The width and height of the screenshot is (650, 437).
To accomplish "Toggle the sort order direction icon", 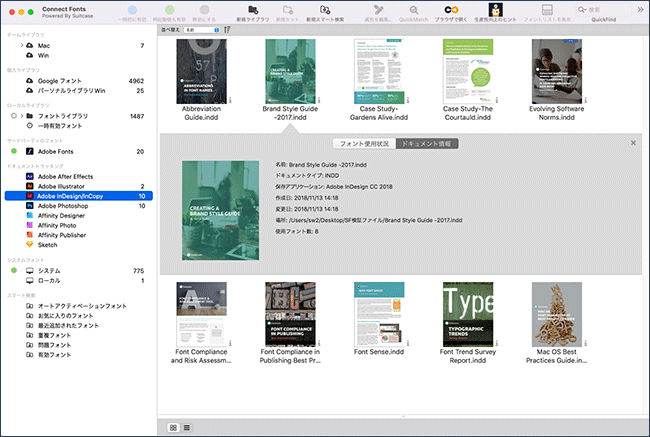I will point(227,30).
